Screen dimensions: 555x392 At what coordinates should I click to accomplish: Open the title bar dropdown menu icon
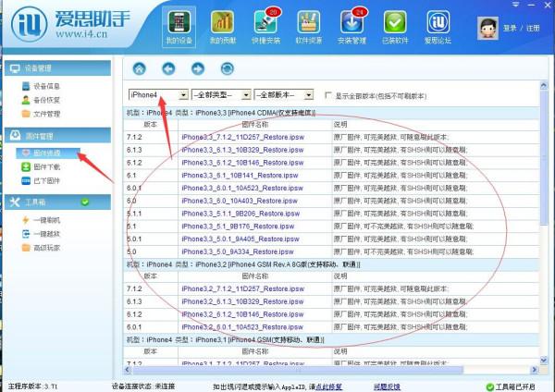click(x=516, y=5)
